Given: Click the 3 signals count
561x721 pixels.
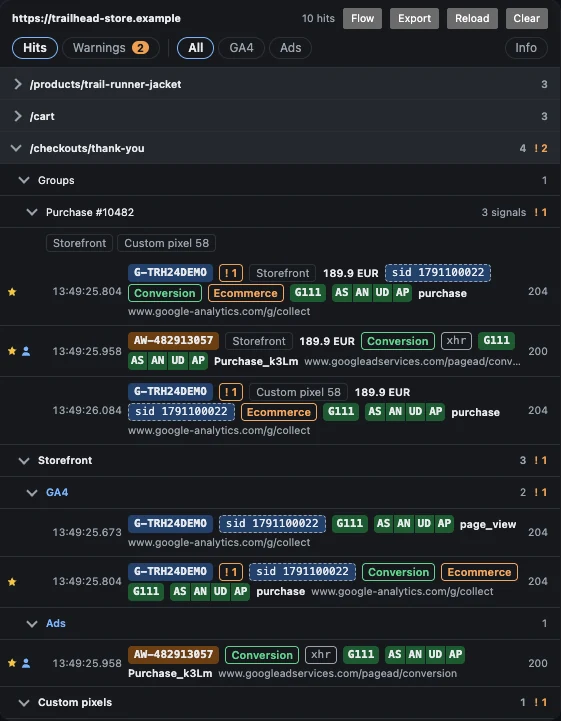Looking at the screenshot, I should (504, 212).
